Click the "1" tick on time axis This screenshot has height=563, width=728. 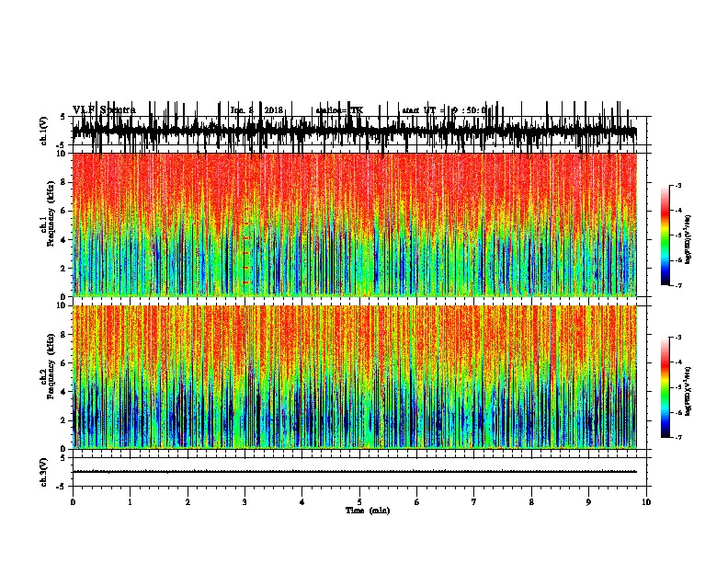click(130, 502)
